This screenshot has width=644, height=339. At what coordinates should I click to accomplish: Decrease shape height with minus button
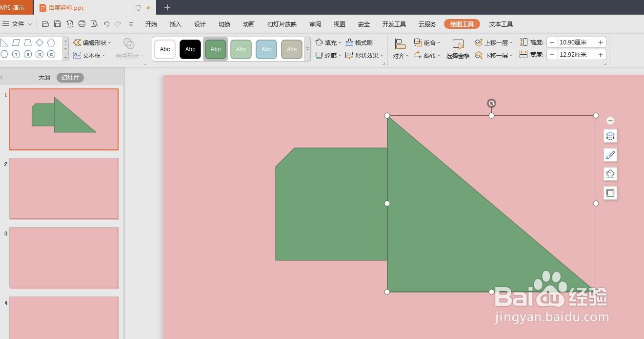click(x=552, y=42)
